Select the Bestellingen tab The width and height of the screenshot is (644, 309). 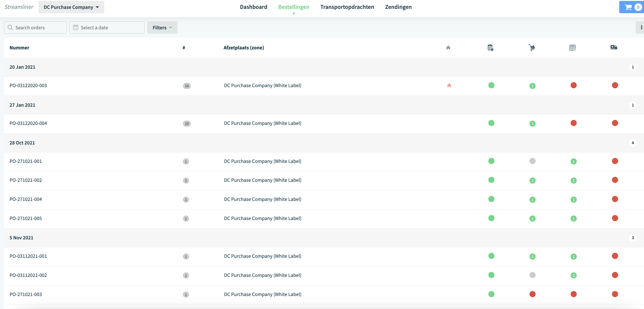[x=294, y=7]
